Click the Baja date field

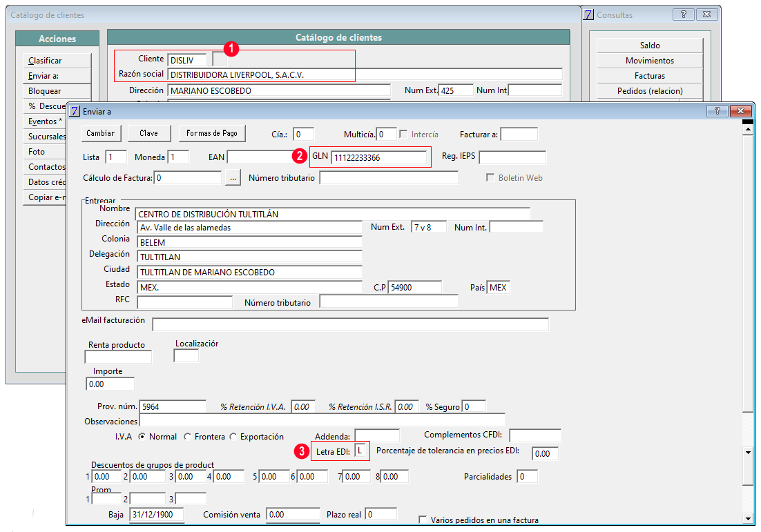157,515
